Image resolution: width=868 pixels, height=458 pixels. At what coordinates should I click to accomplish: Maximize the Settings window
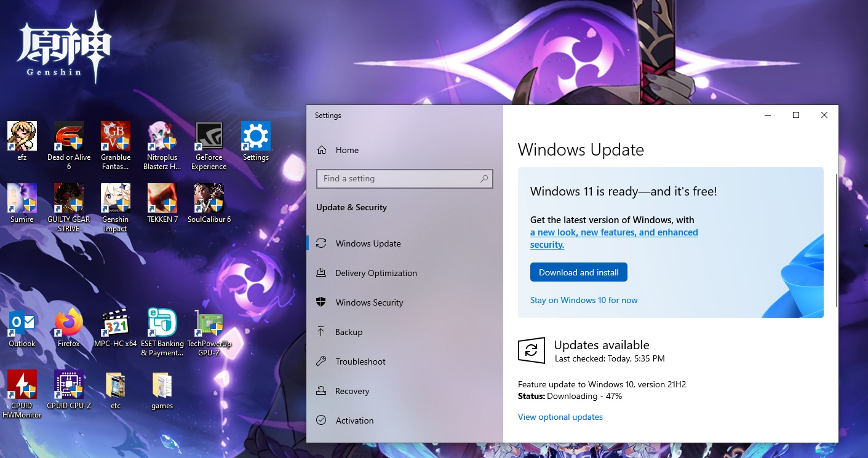(x=796, y=115)
